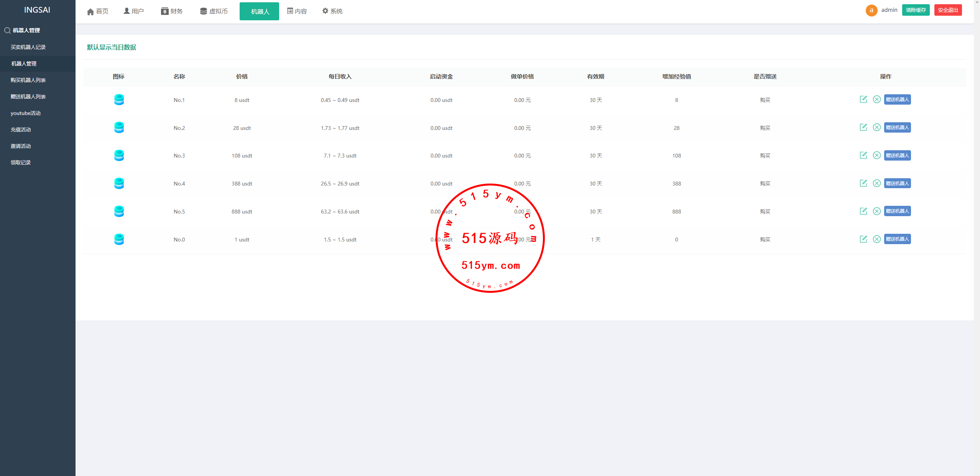
Task: Click 赠送机器人 button for No.3
Action: 897,155
